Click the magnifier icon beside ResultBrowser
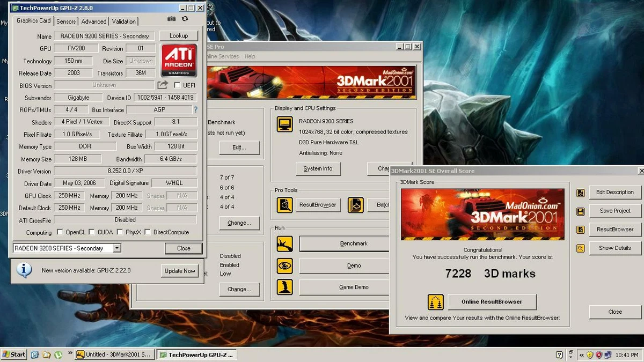The image size is (644, 362). [284, 205]
